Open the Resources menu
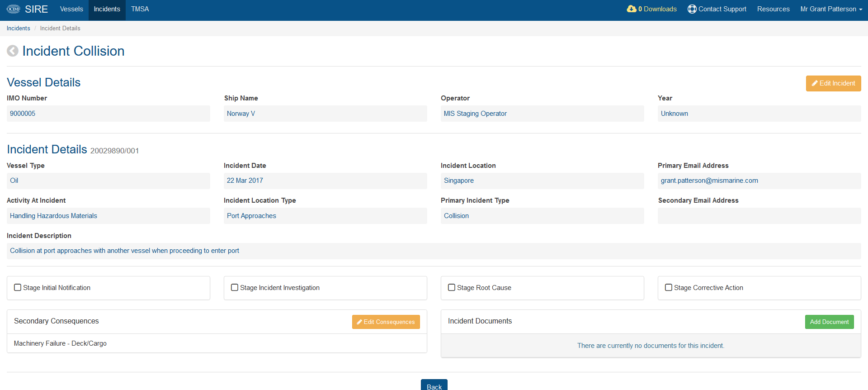The height and width of the screenshot is (390, 868). pyautogui.click(x=774, y=9)
